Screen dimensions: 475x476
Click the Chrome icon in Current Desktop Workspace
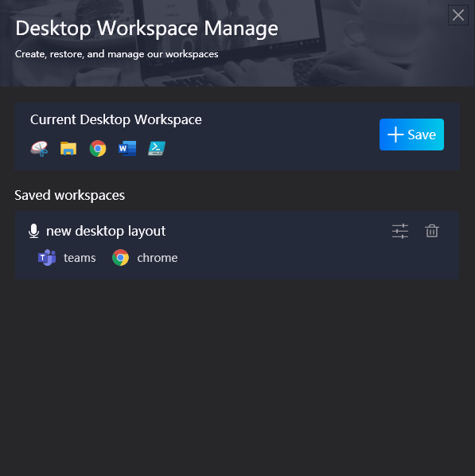pos(98,148)
